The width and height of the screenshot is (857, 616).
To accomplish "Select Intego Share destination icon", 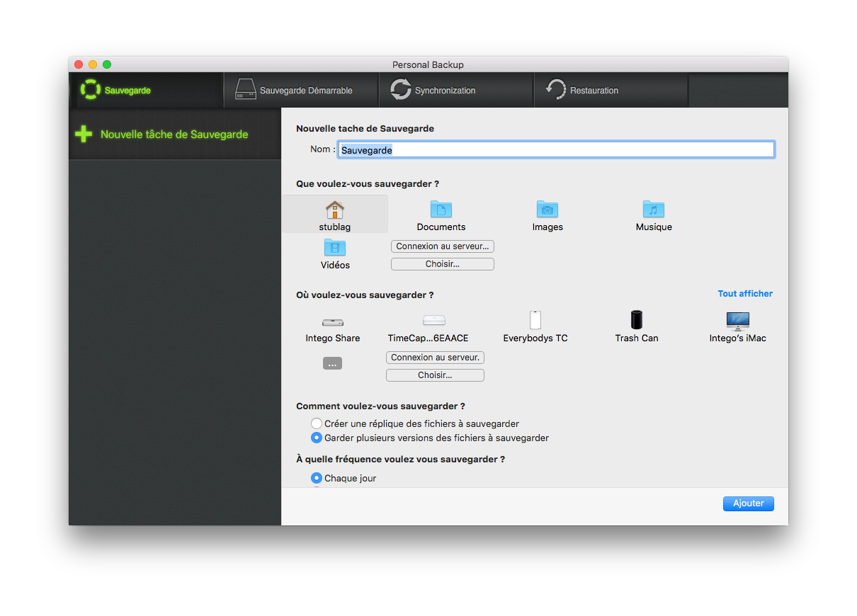I will tap(333, 322).
